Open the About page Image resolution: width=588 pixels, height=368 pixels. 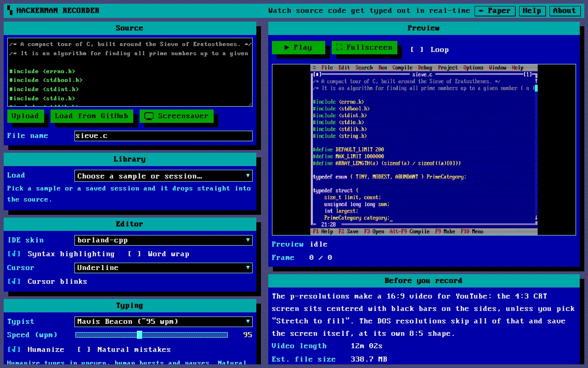coord(565,11)
